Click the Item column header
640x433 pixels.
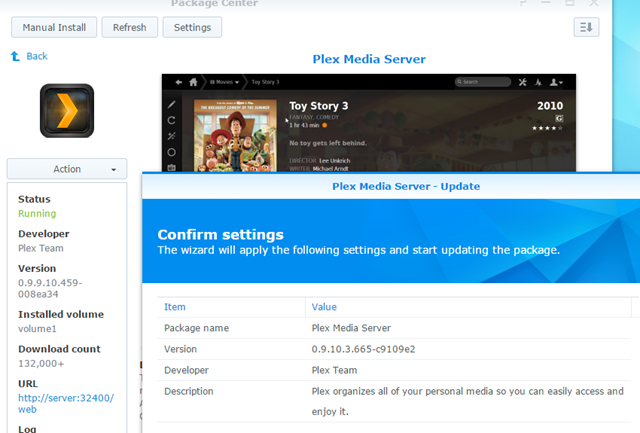click(x=175, y=307)
